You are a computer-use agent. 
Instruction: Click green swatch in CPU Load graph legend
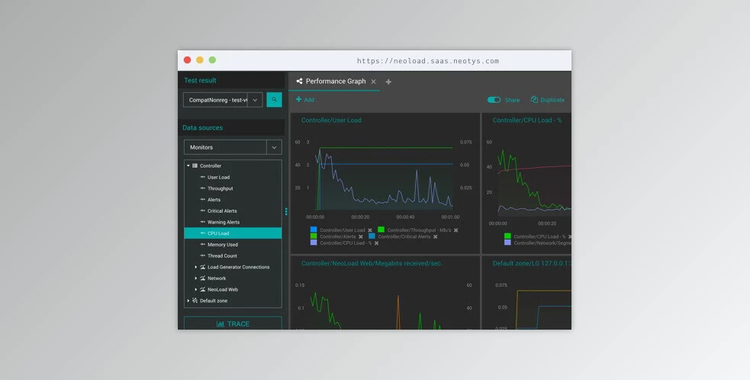point(507,236)
